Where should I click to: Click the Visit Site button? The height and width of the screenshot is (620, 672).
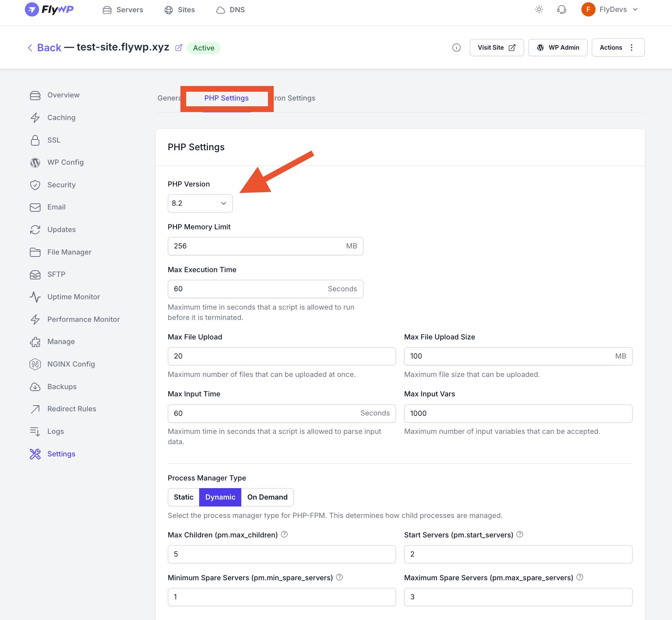497,47
